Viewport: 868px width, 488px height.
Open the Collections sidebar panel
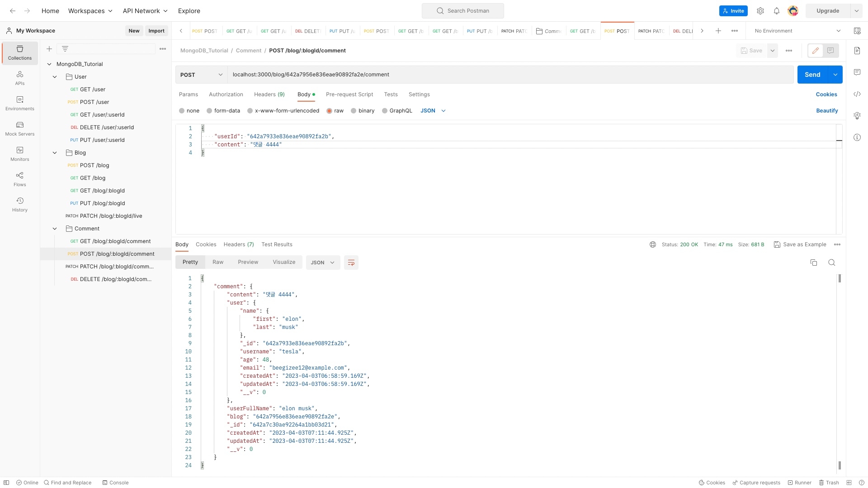coord(20,53)
